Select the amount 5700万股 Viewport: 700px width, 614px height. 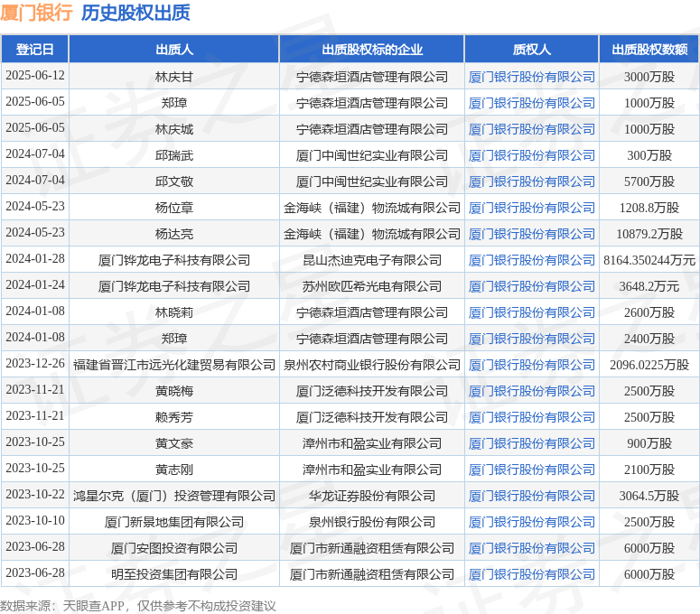pos(649,181)
